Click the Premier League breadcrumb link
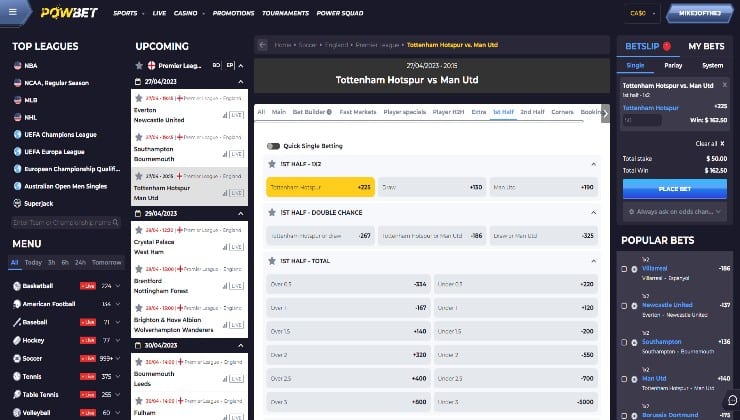Image resolution: width=740 pixels, height=420 pixels. pos(377,45)
